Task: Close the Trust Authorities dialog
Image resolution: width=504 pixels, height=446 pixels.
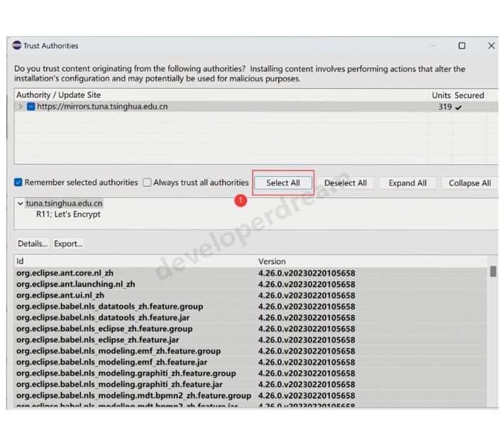Action: (491, 45)
